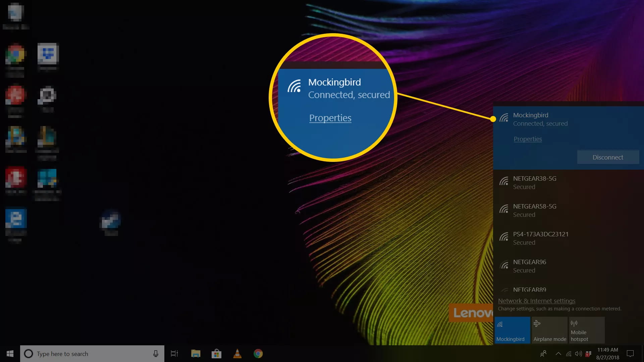Open Action Center notification icon
The image size is (644, 362).
tap(630, 354)
